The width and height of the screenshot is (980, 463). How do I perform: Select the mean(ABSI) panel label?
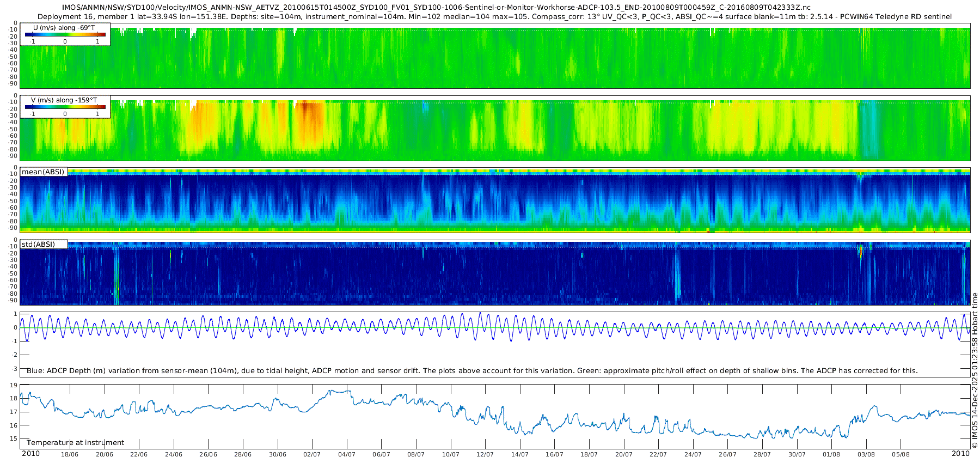pyautogui.click(x=43, y=172)
